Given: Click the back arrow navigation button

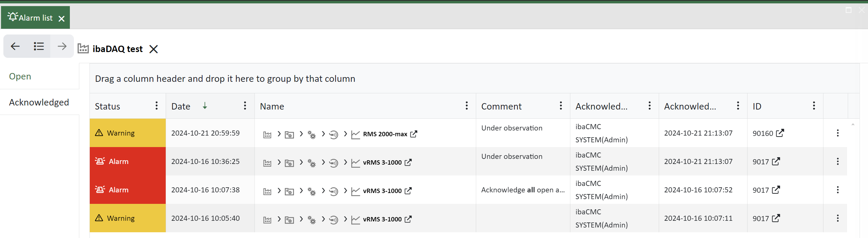Looking at the screenshot, I should pyautogui.click(x=16, y=46).
